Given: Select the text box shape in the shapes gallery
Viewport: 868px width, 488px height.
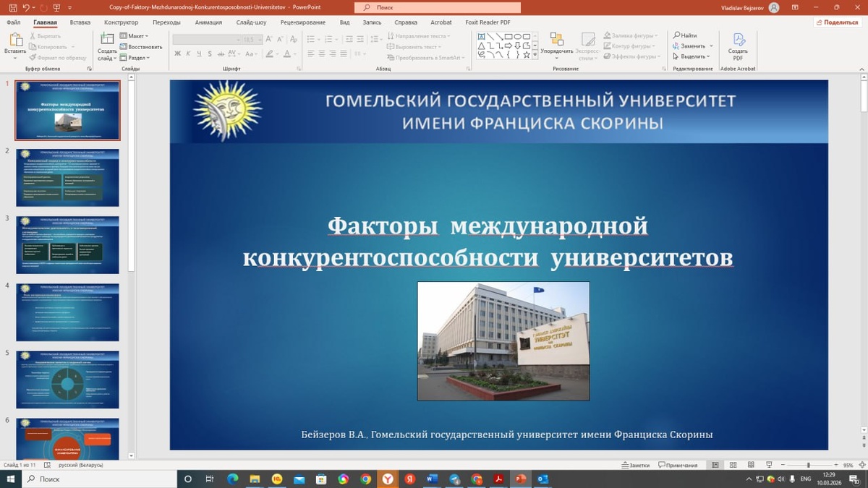Looking at the screenshot, I should tap(481, 36).
